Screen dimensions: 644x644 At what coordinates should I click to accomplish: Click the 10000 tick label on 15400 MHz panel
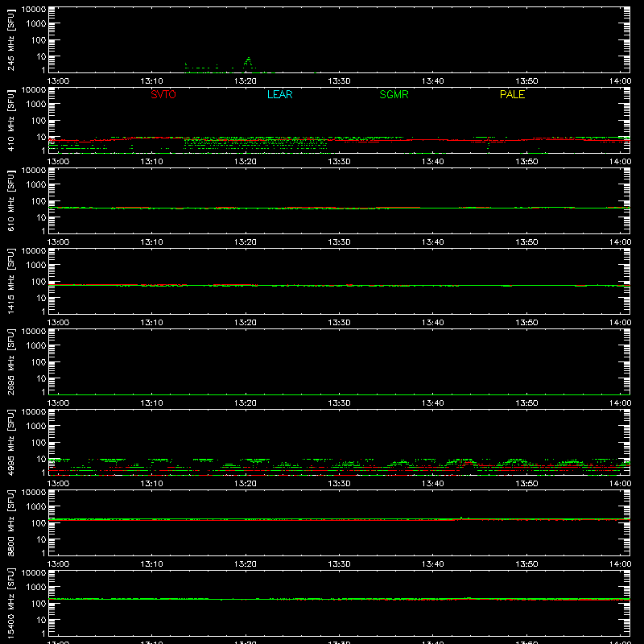coord(34,573)
